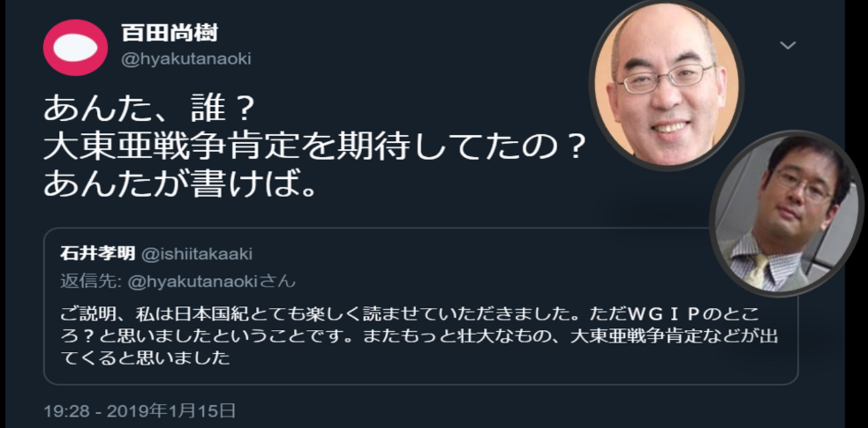Open the @ishiitakaaki handle in the quoted tweet

pos(196,254)
